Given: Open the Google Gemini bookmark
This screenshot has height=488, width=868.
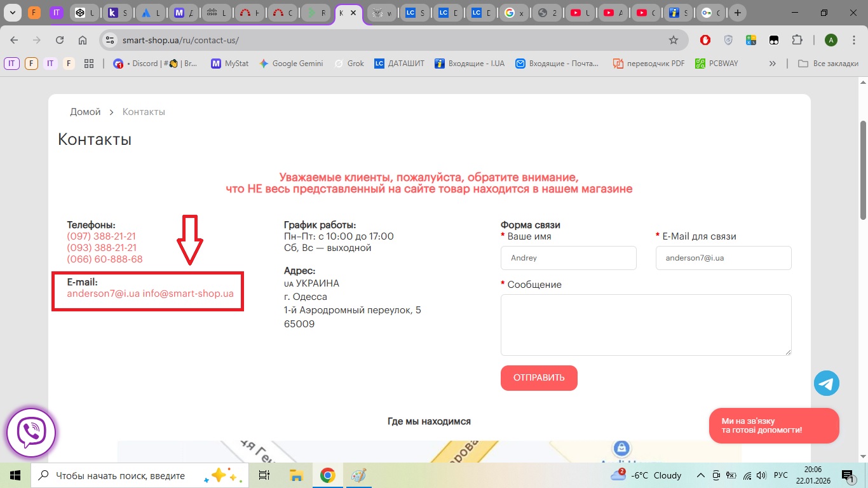Looking at the screenshot, I should [x=290, y=64].
